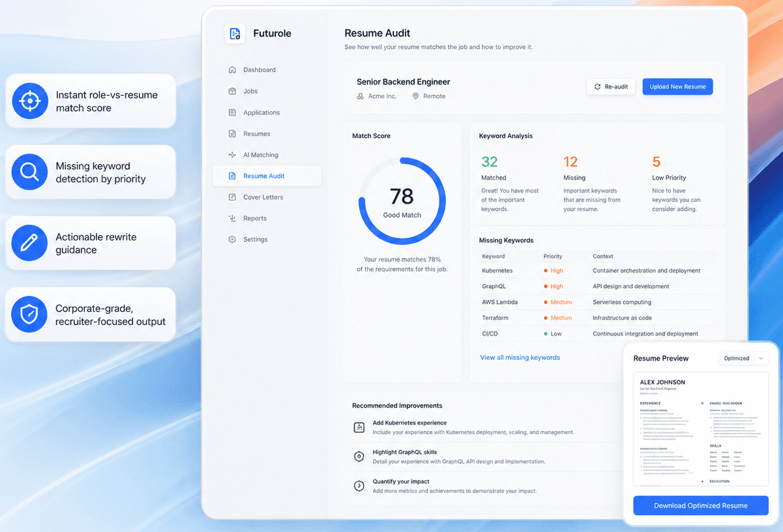783x532 pixels.
Task: Click the Highlight GraphQL skills hexagon icon
Action: coord(359,456)
